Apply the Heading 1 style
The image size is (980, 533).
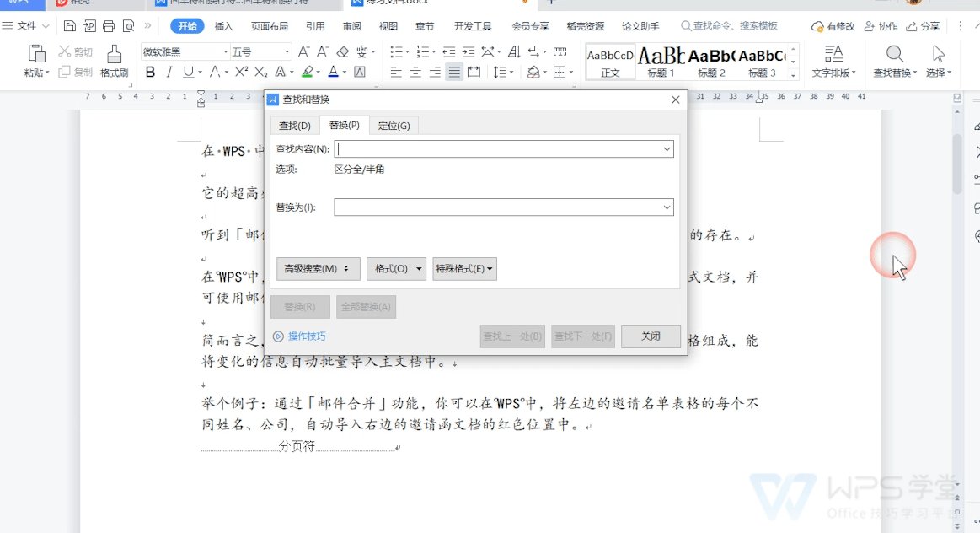coord(661,62)
